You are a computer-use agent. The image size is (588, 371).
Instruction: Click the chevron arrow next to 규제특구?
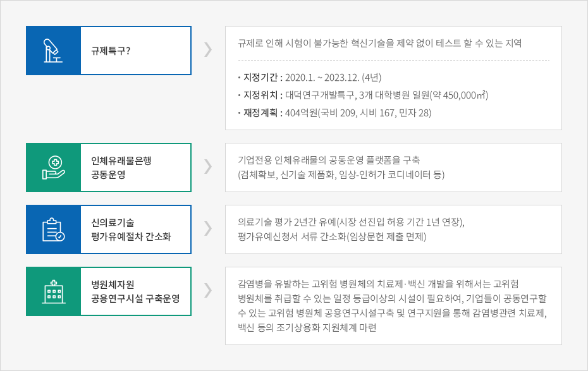click(x=208, y=49)
